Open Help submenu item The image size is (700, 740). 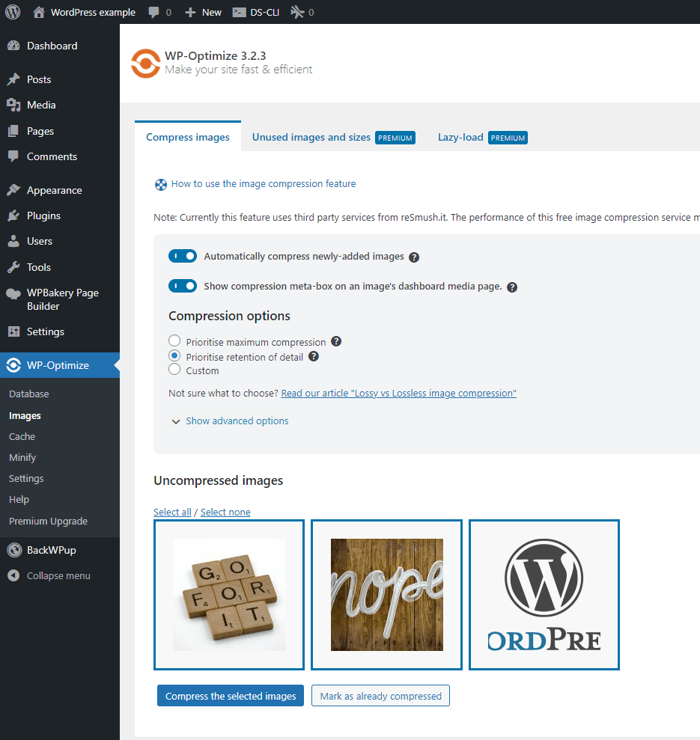click(x=19, y=499)
